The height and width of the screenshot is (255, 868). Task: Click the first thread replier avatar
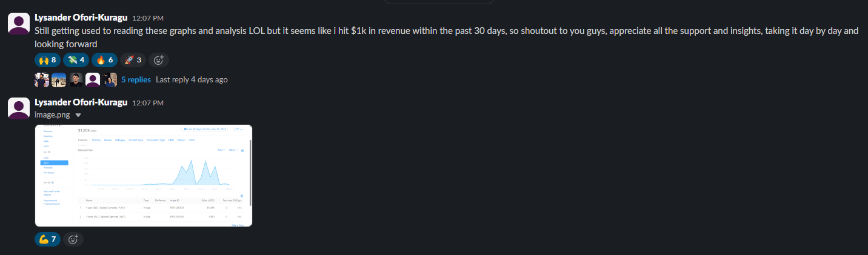click(42, 79)
